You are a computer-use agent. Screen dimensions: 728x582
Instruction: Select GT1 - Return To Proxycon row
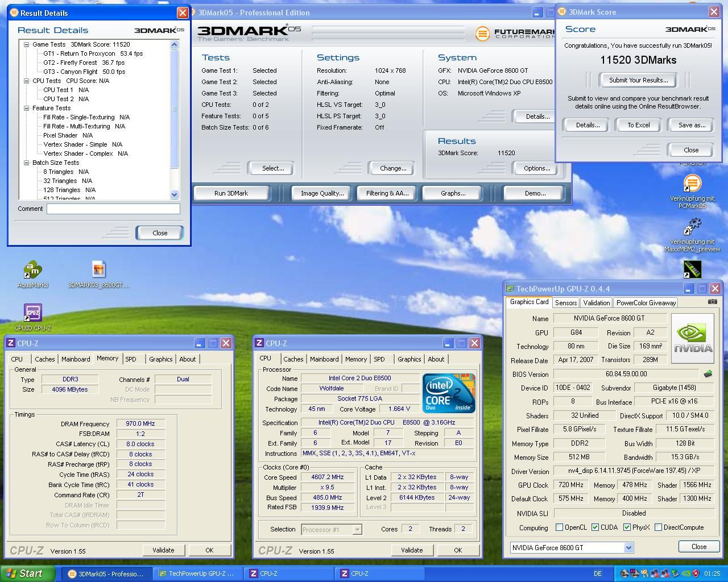pos(93,53)
